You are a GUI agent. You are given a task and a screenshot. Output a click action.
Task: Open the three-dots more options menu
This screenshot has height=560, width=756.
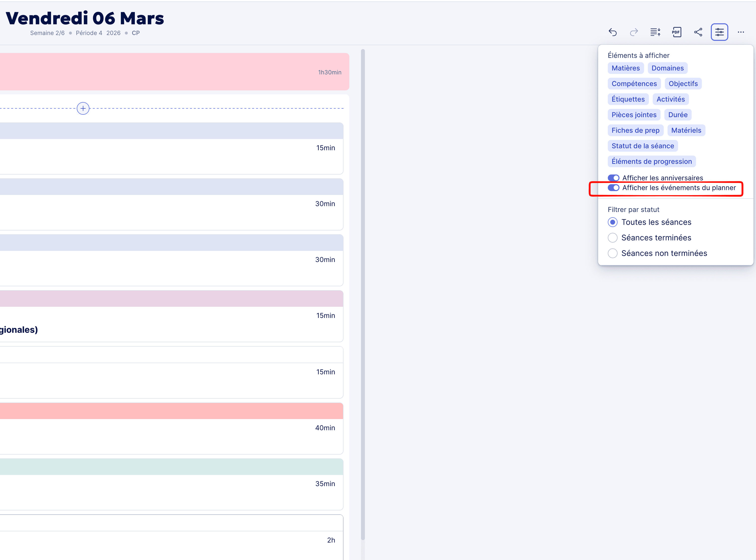tap(741, 32)
